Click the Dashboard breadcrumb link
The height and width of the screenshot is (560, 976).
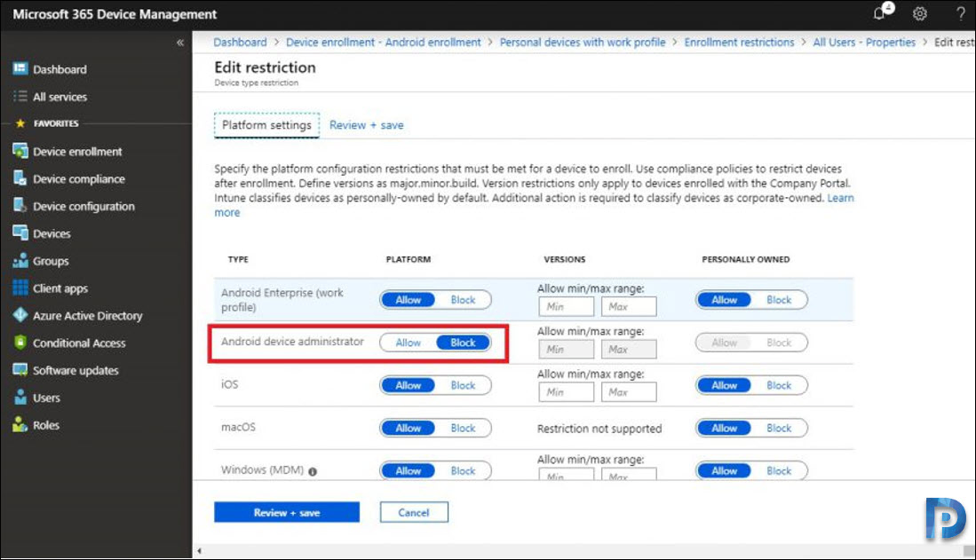point(240,43)
